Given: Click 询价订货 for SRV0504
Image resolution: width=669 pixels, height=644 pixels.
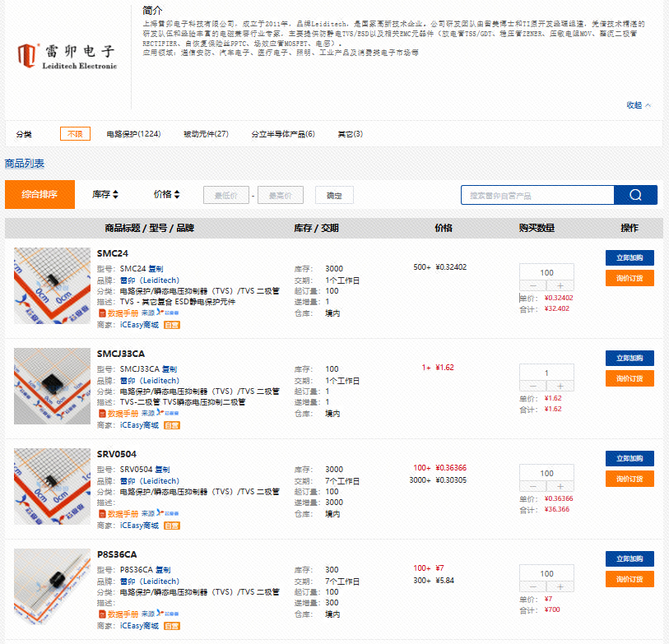Looking at the screenshot, I should (x=630, y=479).
